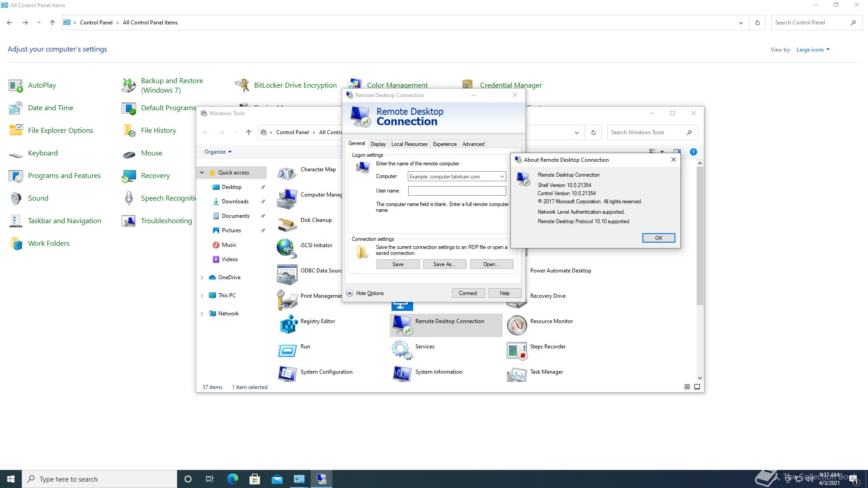Switch to the Experience tab
The width and height of the screenshot is (868, 488).
[x=445, y=144]
